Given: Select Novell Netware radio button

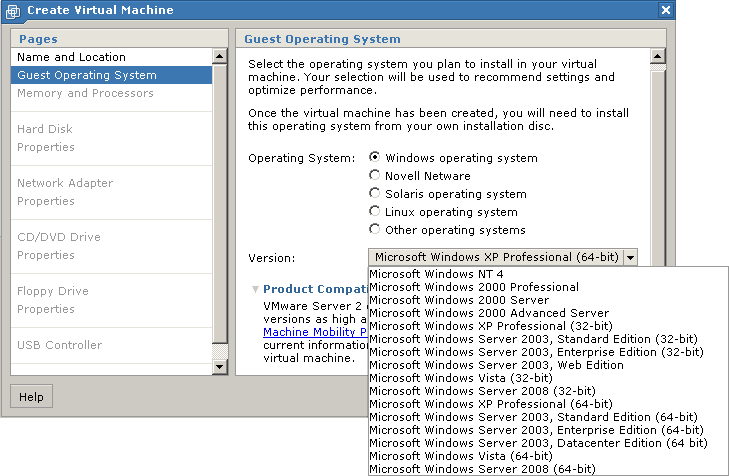Looking at the screenshot, I should pyautogui.click(x=374, y=175).
